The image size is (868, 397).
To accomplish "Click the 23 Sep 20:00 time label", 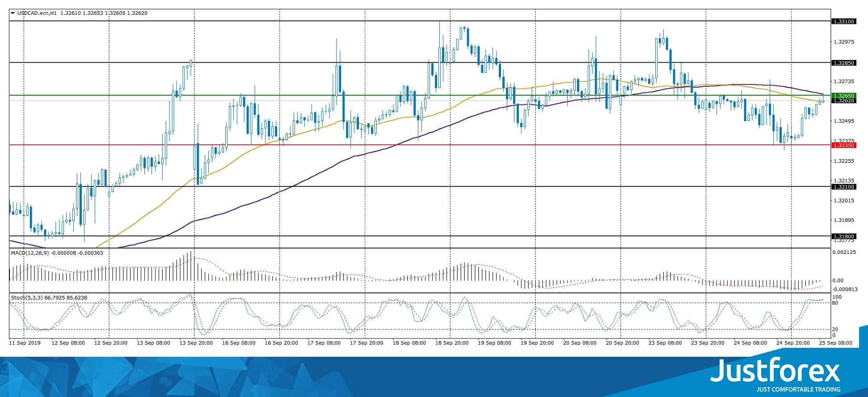I will coord(708,343).
